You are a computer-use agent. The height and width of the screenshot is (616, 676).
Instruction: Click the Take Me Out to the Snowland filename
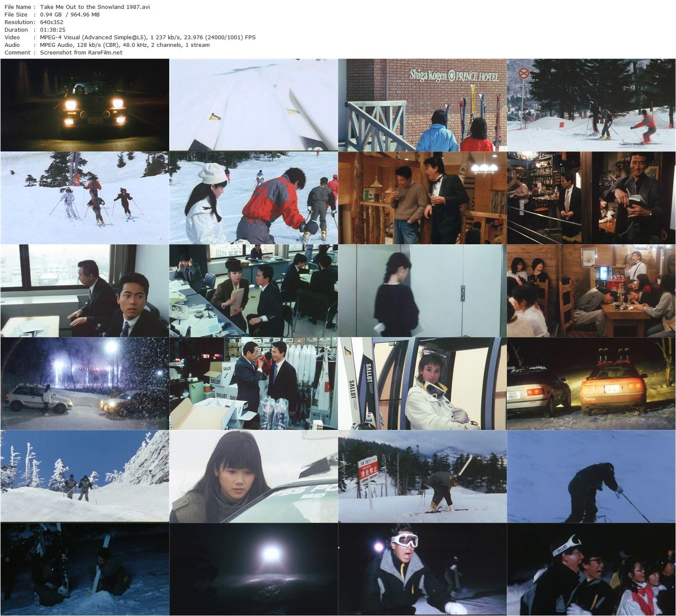[x=94, y=7]
